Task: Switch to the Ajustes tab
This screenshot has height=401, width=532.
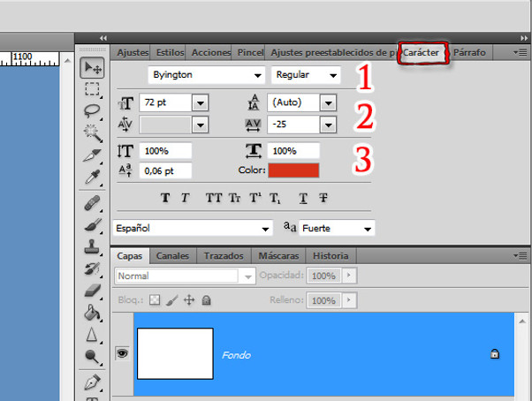Action: (x=133, y=52)
